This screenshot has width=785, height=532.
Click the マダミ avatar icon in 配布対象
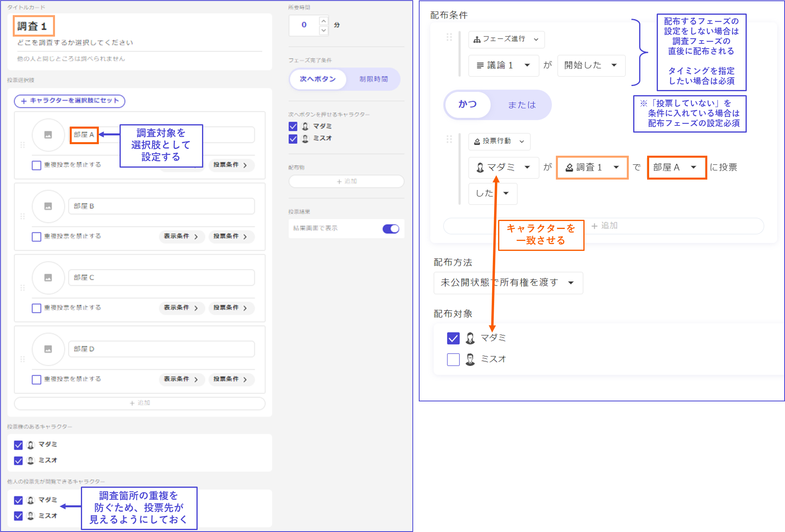coord(470,338)
